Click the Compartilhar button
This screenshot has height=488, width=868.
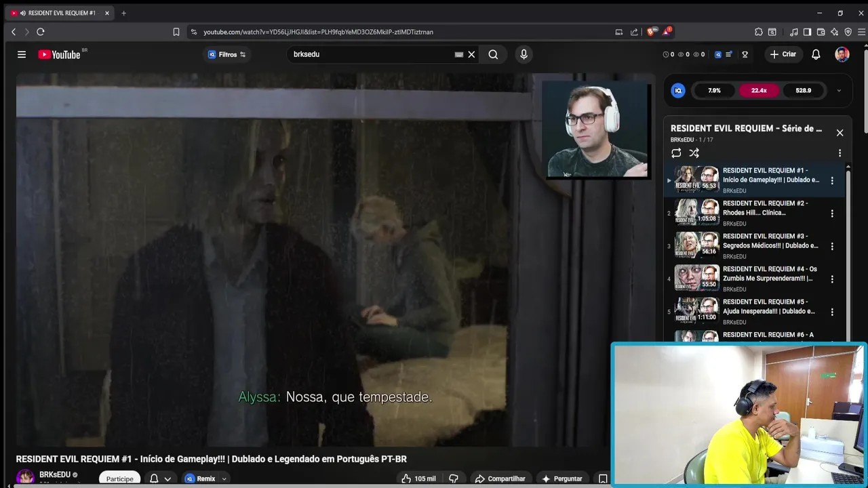coord(500,479)
